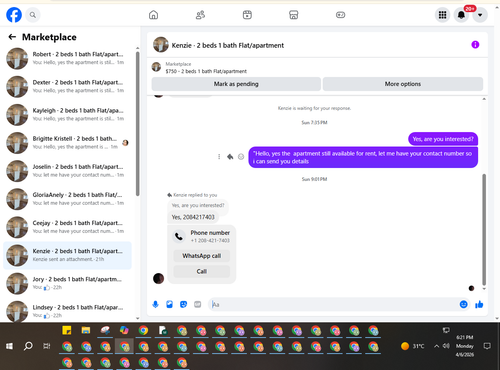Open the Jory conversation
The height and width of the screenshot is (370, 500).
(67, 283)
